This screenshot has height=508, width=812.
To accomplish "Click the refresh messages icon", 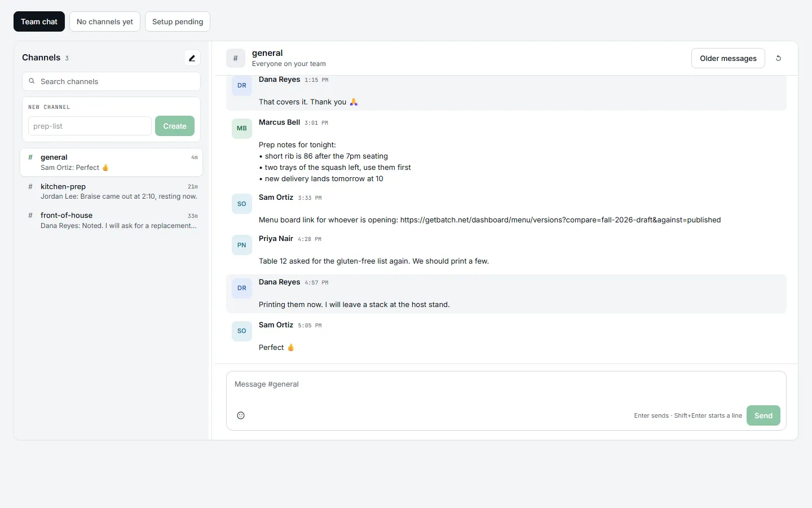I will pos(778,58).
